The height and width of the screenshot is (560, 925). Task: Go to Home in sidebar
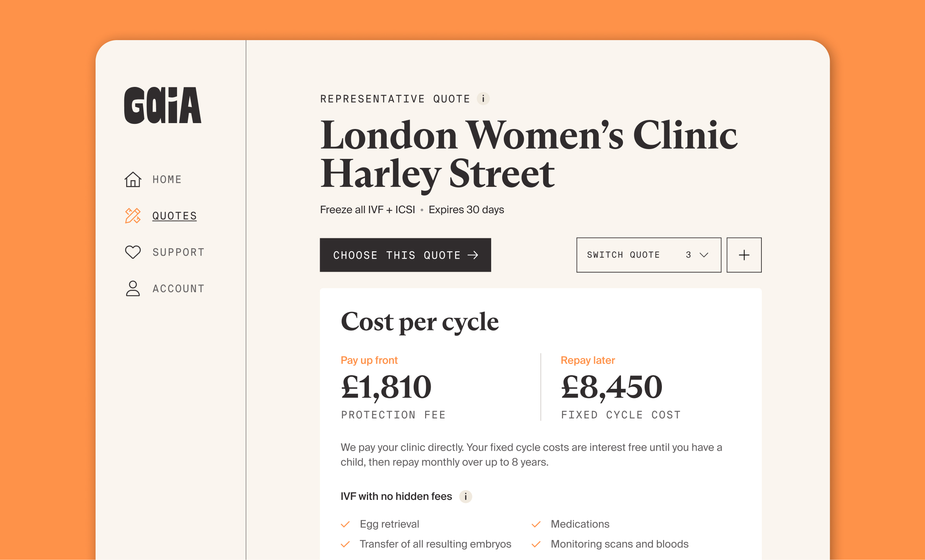[167, 180]
